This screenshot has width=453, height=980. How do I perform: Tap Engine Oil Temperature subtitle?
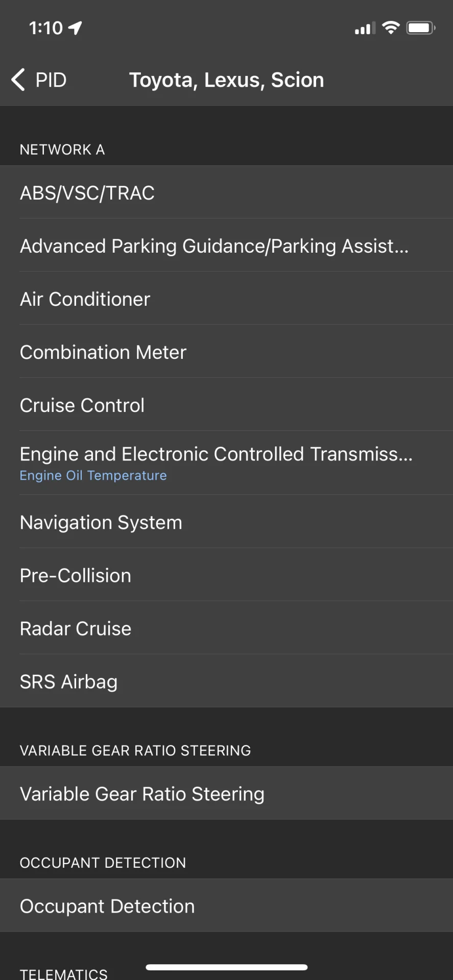(93, 476)
